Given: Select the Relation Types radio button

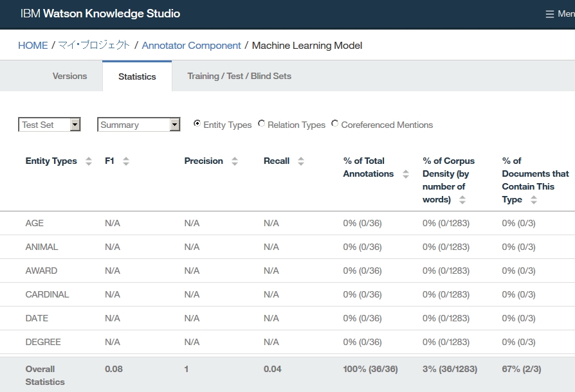Looking at the screenshot, I should 262,124.
